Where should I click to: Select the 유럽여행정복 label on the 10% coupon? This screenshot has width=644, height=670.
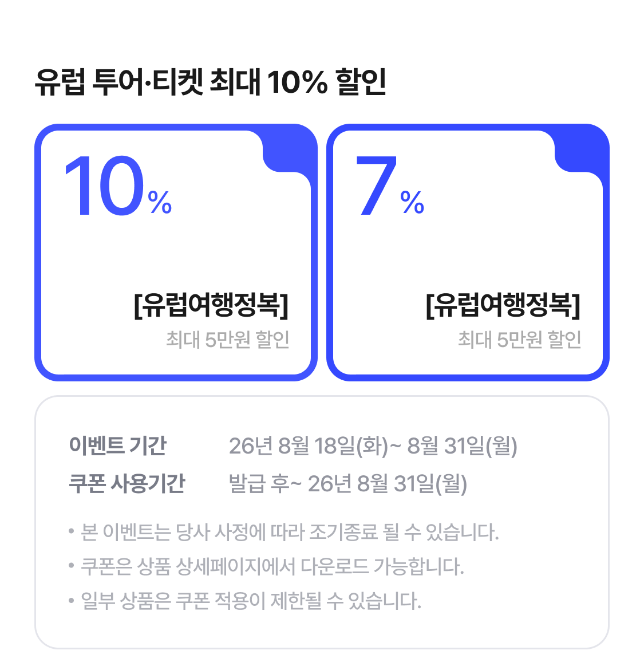click(x=211, y=305)
